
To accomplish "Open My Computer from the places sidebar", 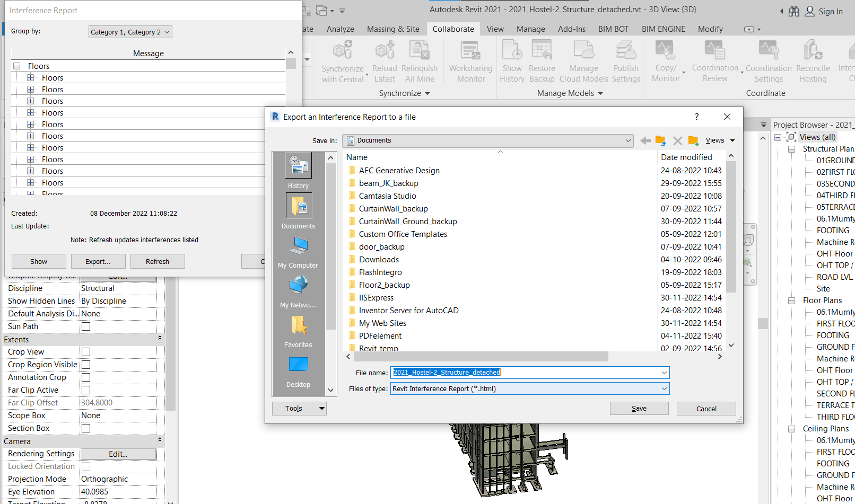I will coord(299,251).
